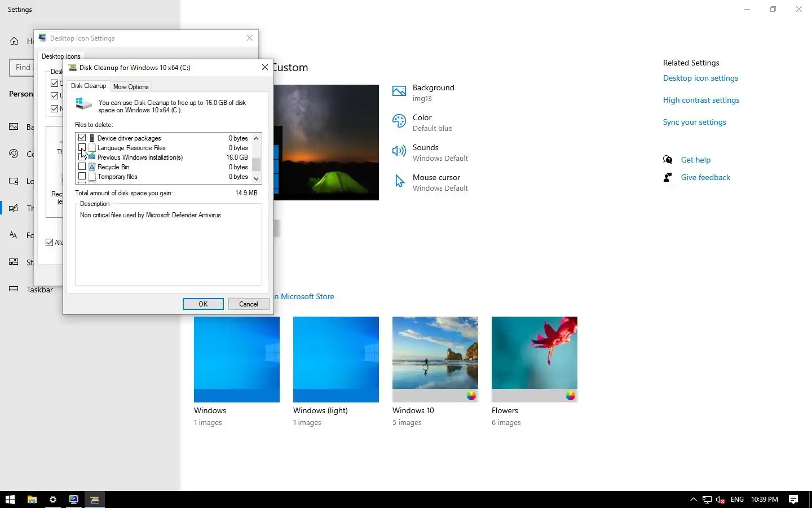Open Home via the house icon in Settings
This screenshot has height=508, width=812.
(x=15, y=41)
